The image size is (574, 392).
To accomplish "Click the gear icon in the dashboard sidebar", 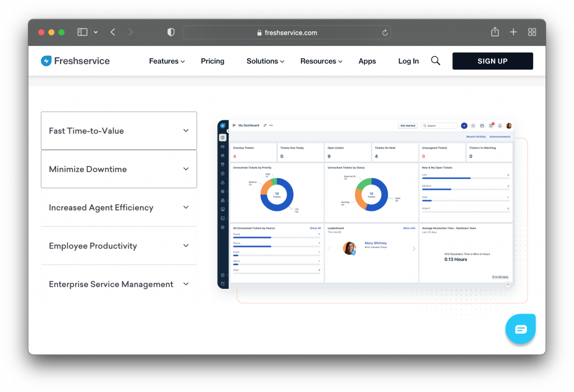I will tap(223, 227).
